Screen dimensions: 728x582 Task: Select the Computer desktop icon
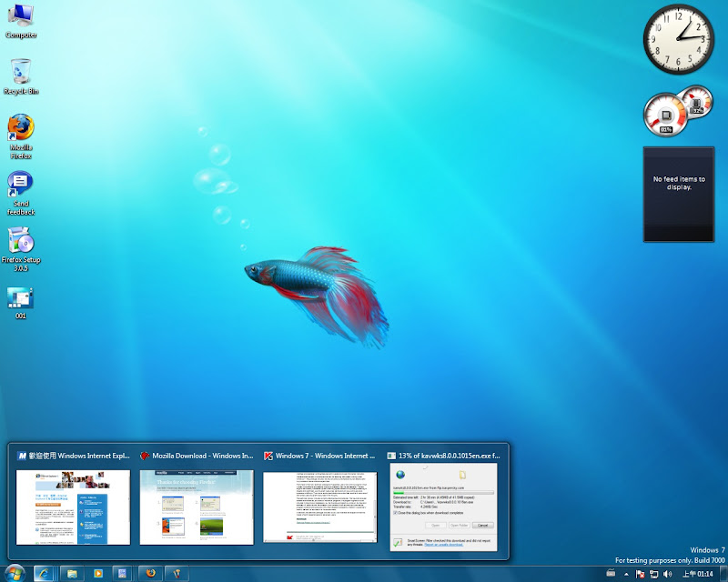pyautogui.click(x=21, y=18)
